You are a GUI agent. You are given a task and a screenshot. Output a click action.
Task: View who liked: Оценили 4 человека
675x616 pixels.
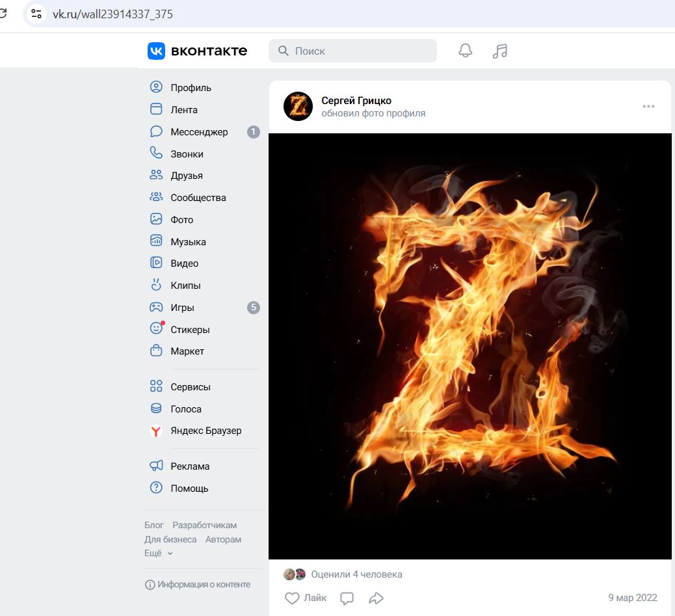(356, 574)
